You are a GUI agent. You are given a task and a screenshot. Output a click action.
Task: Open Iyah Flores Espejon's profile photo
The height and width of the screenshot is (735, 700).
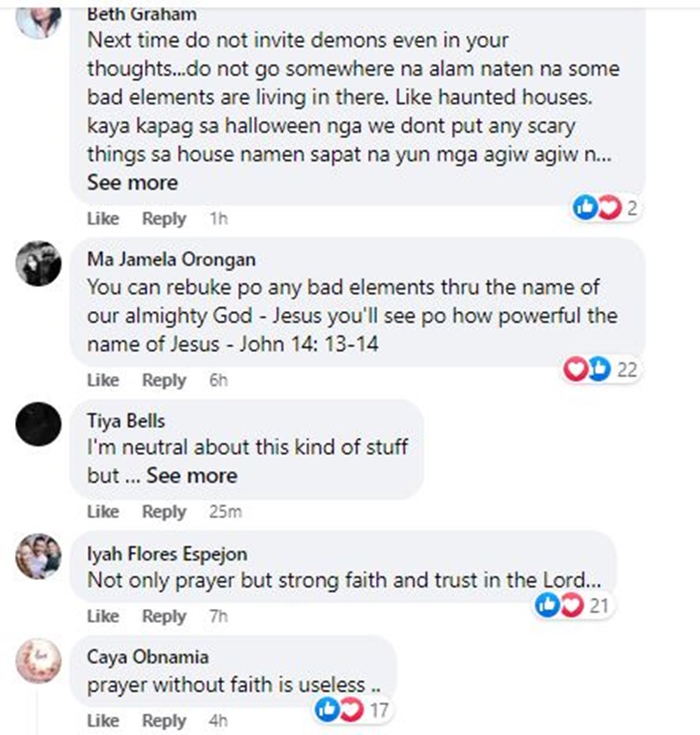coord(38,557)
